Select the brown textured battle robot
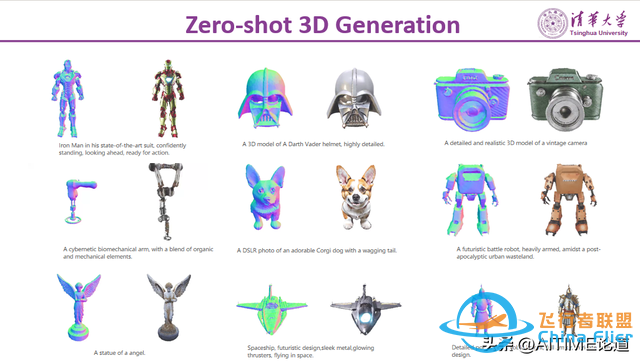Screen dimensions: 640x363 (x=569, y=200)
